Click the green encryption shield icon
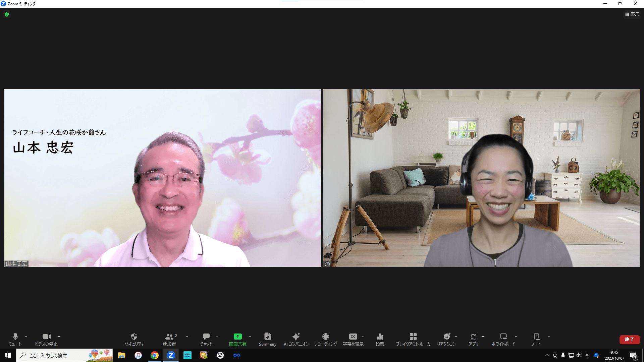The image size is (644, 362). coord(7,14)
